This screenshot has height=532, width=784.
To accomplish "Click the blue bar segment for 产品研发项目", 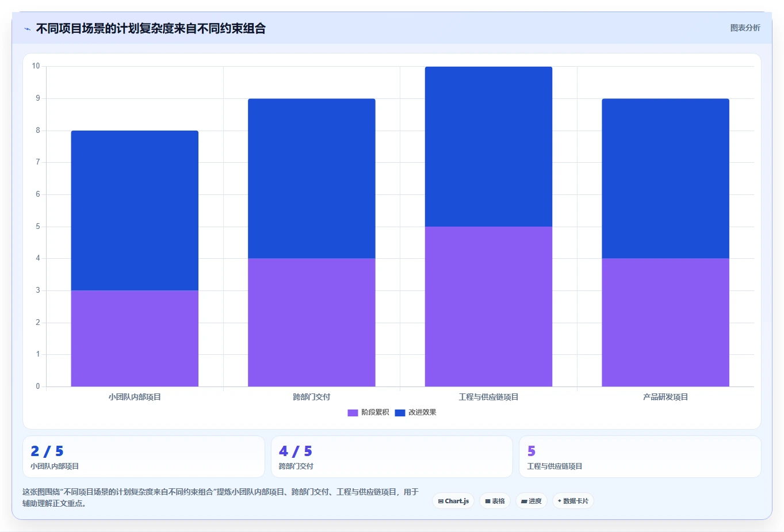I will pos(666,178).
